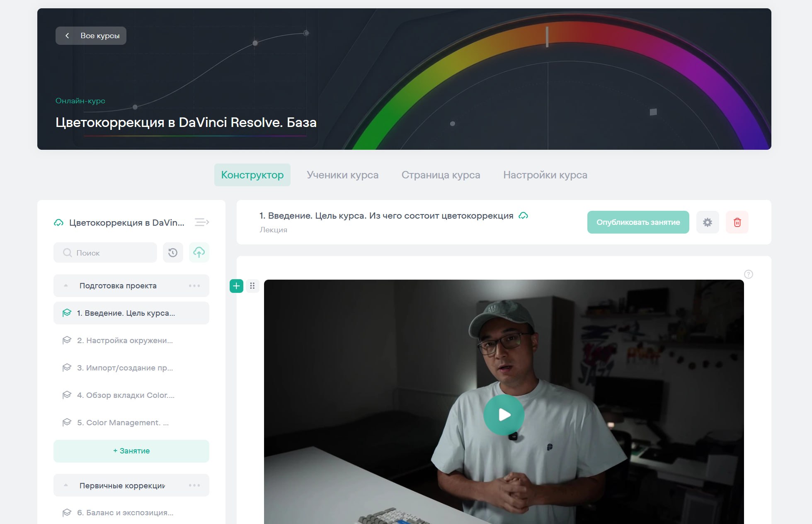The image size is (812, 524).
Task: Add a content block with the green plus
Action: (236, 286)
